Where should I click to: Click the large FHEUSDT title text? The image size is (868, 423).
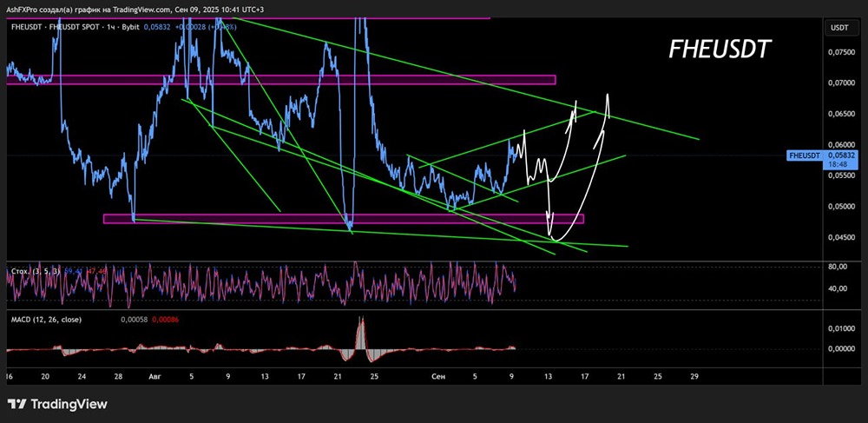tap(720, 50)
